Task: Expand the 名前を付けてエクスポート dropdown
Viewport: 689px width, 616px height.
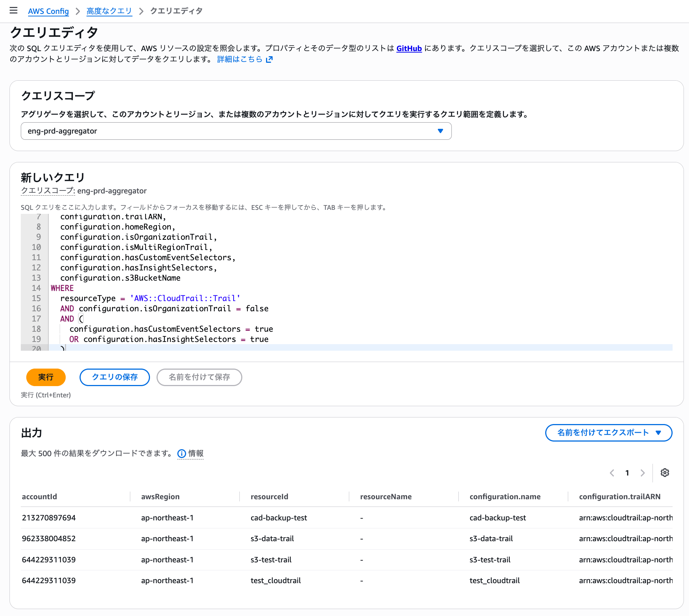Action: [x=609, y=433]
